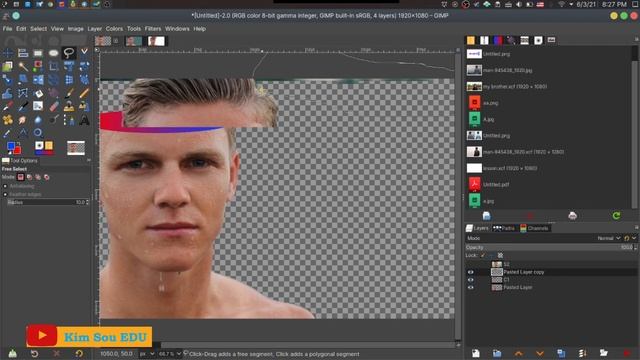Set selection mode to Add
The image size is (640, 360).
[x=29, y=177]
